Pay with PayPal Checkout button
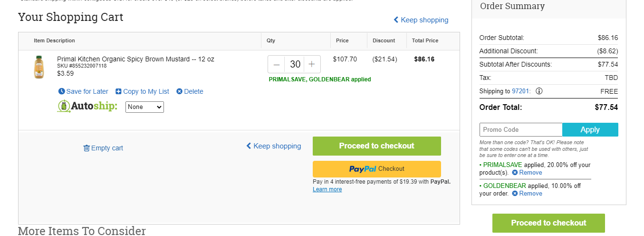 [377, 169]
